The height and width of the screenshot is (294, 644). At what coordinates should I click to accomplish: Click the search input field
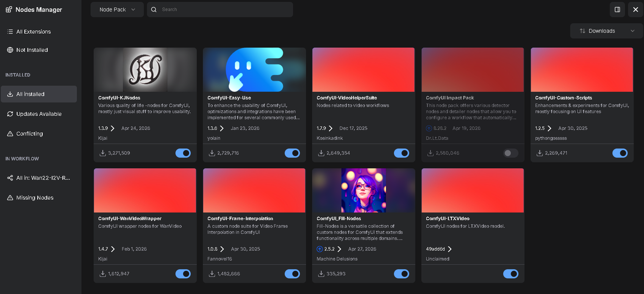(x=220, y=10)
